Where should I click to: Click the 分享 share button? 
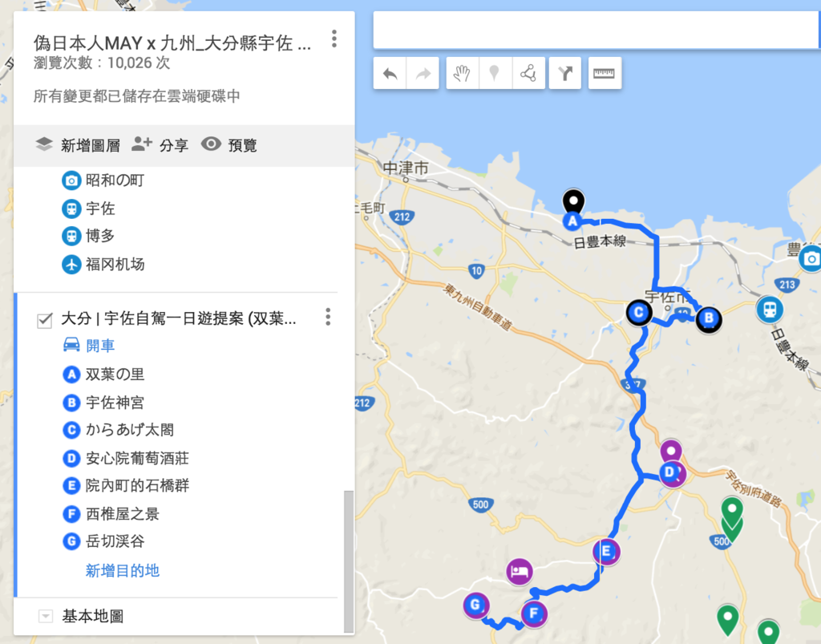(x=160, y=145)
